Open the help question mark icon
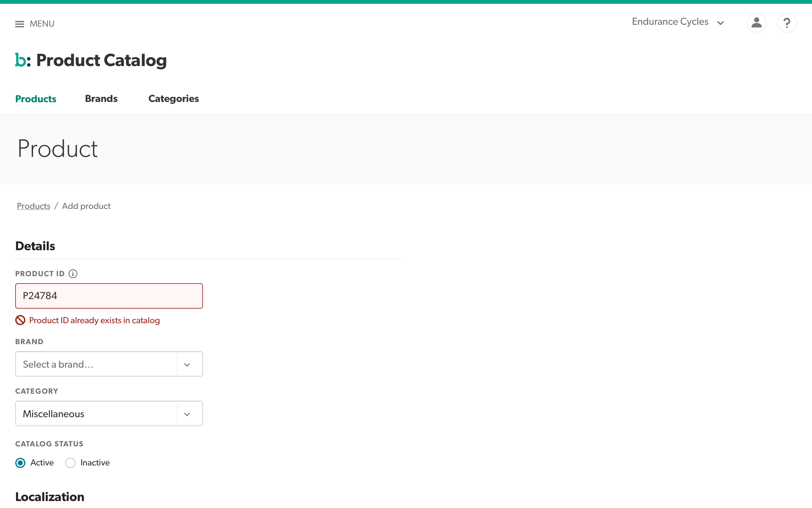This screenshot has height=508, width=812. coord(787,23)
